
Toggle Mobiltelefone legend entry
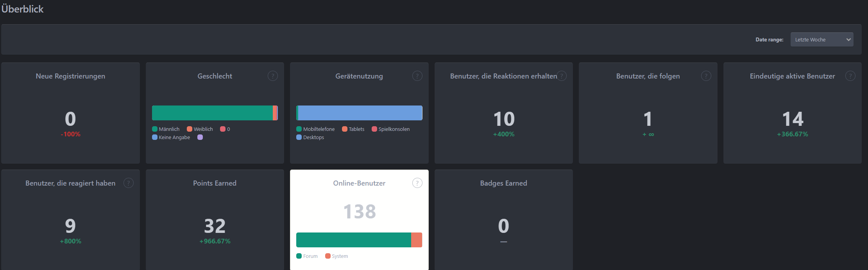point(315,129)
